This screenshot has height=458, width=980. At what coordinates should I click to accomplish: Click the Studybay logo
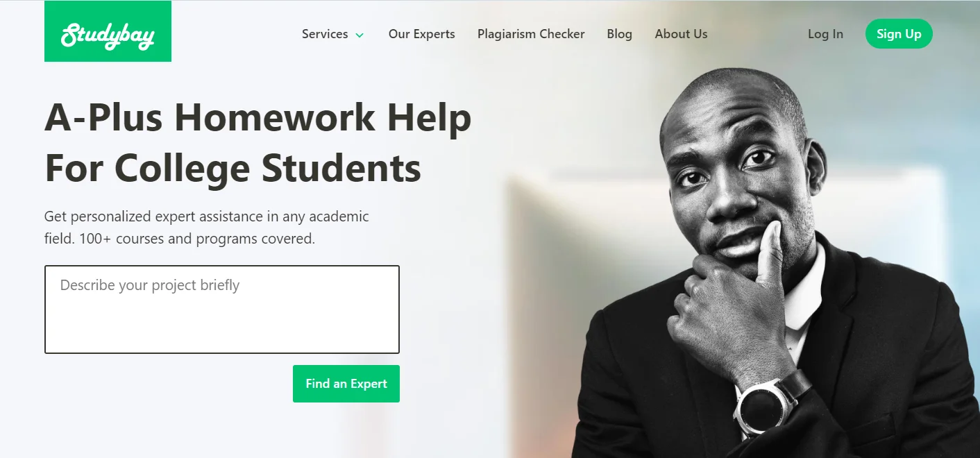(108, 31)
